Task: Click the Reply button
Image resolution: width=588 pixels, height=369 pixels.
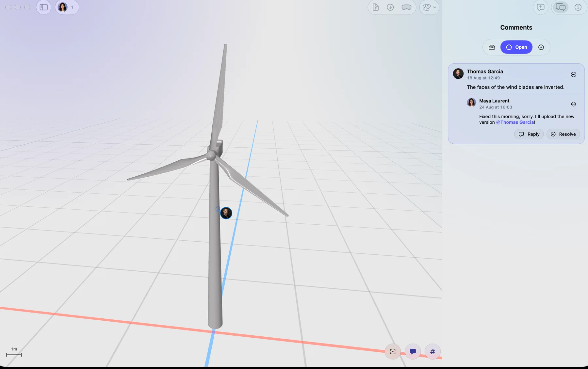Action: pyautogui.click(x=529, y=134)
